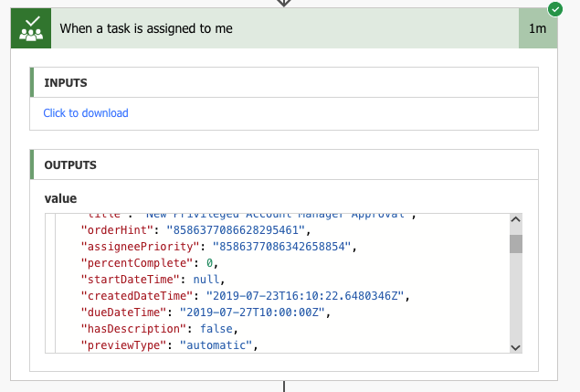Select the INPUTS section heading
This screenshot has height=392, width=580.
(66, 83)
